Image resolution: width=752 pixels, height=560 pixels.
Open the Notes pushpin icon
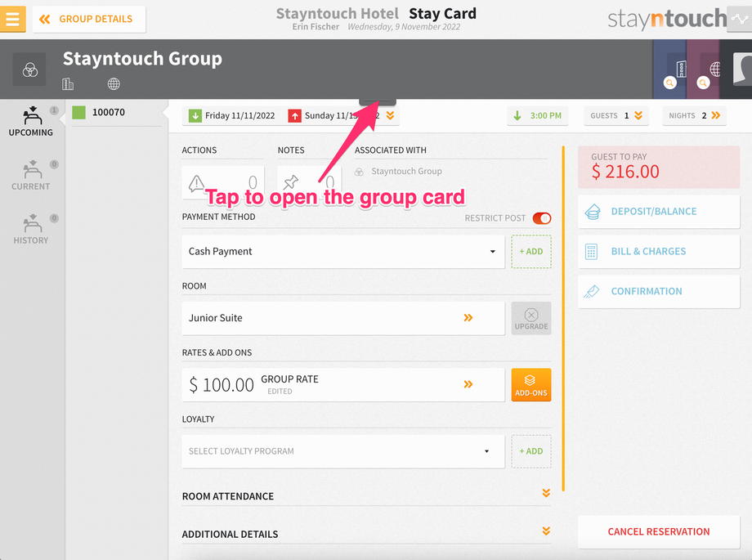291,182
